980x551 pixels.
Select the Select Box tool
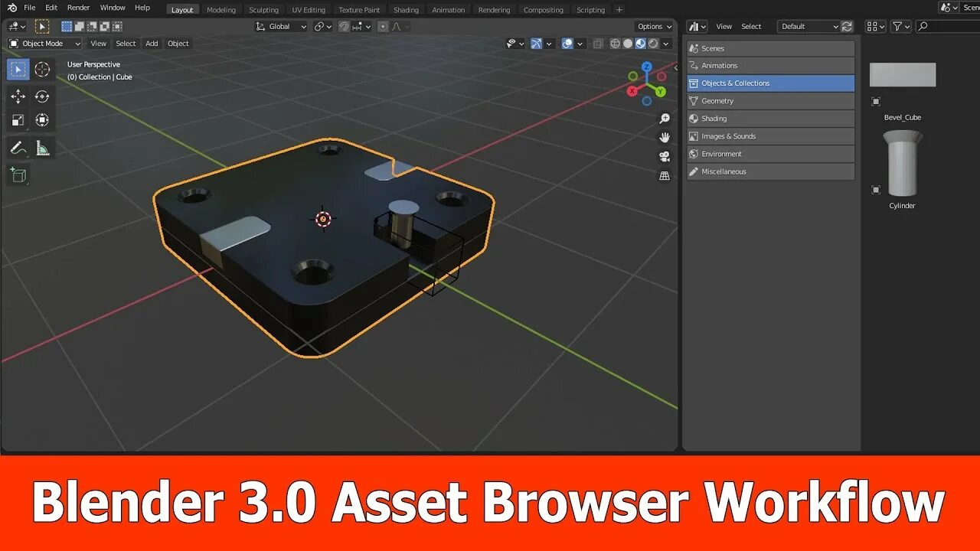click(x=18, y=70)
